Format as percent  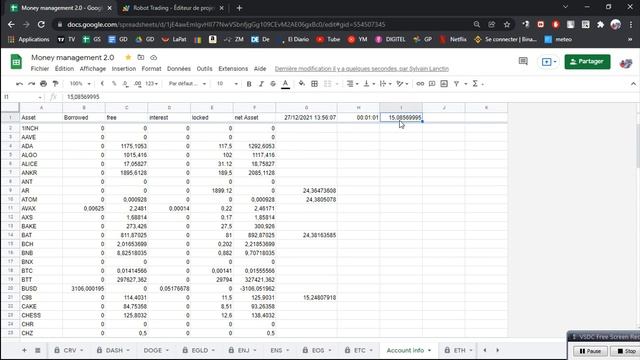point(114,84)
